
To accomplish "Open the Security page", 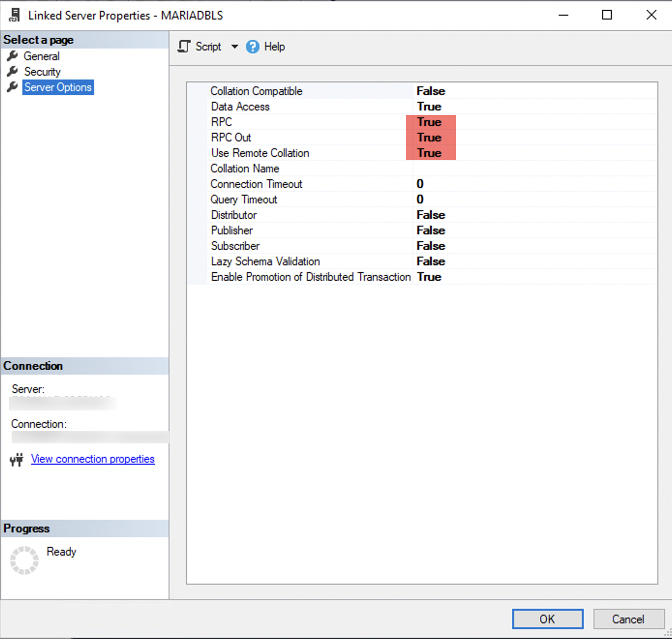I will coord(43,72).
